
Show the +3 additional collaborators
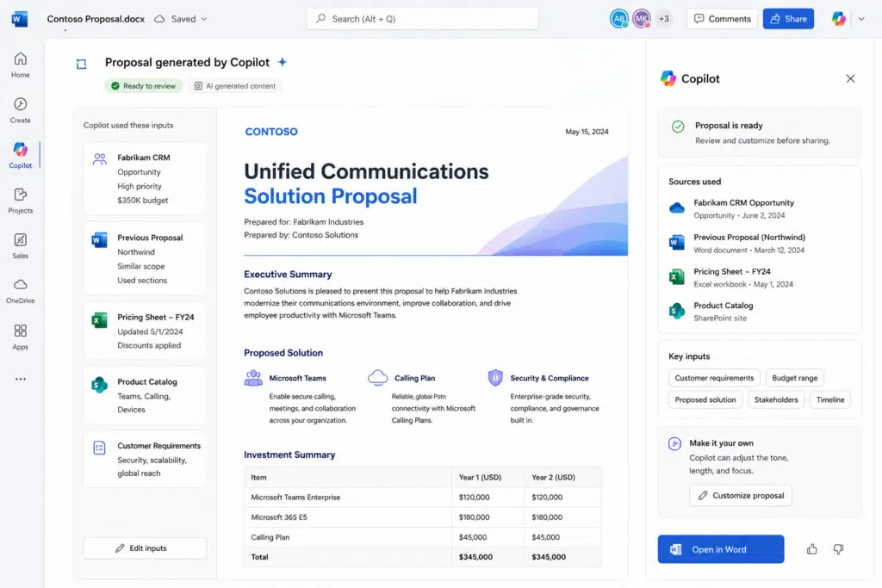pyautogui.click(x=664, y=19)
